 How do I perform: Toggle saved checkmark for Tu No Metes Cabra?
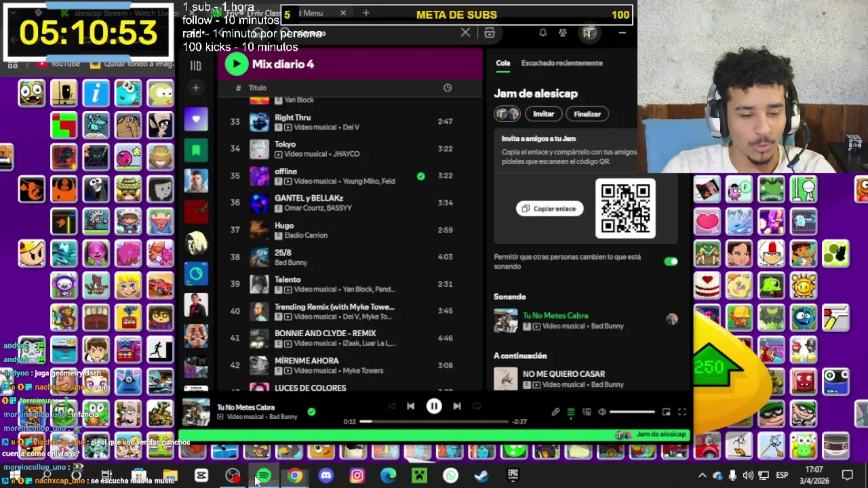point(311,411)
